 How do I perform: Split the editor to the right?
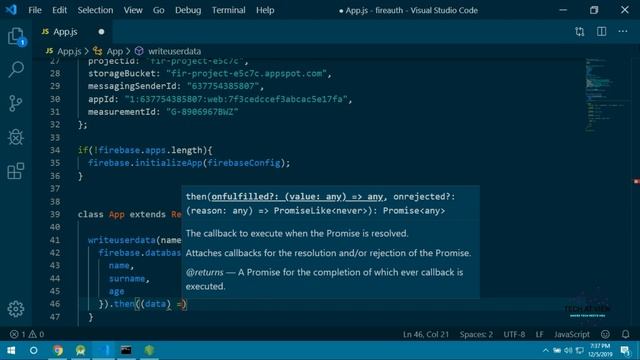click(601, 31)
